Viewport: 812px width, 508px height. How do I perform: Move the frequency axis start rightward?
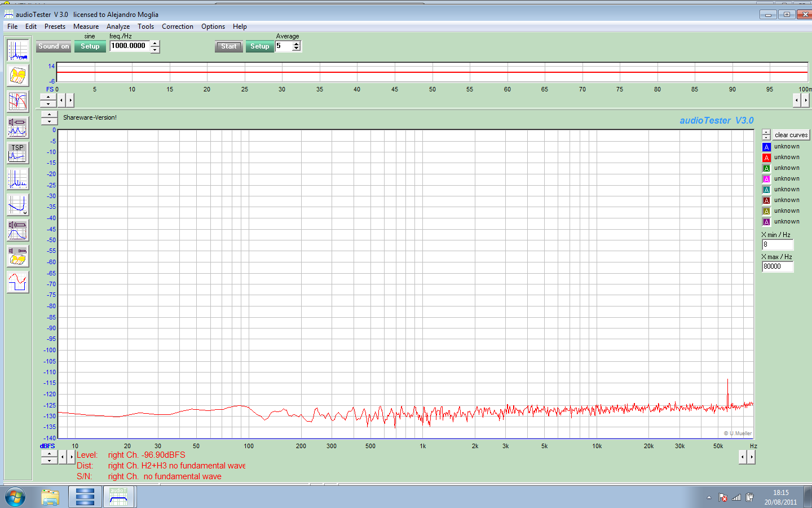[71, 457]
